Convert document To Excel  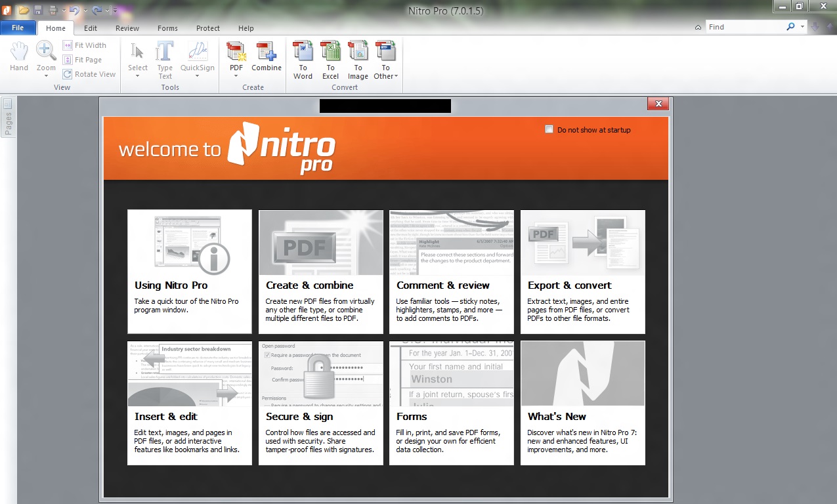tap(330, 60)
